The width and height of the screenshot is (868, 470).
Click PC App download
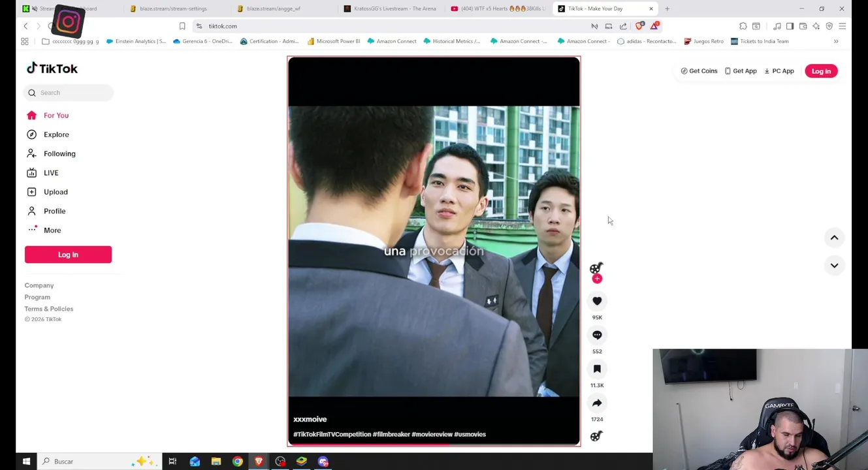tap(779, 71)
